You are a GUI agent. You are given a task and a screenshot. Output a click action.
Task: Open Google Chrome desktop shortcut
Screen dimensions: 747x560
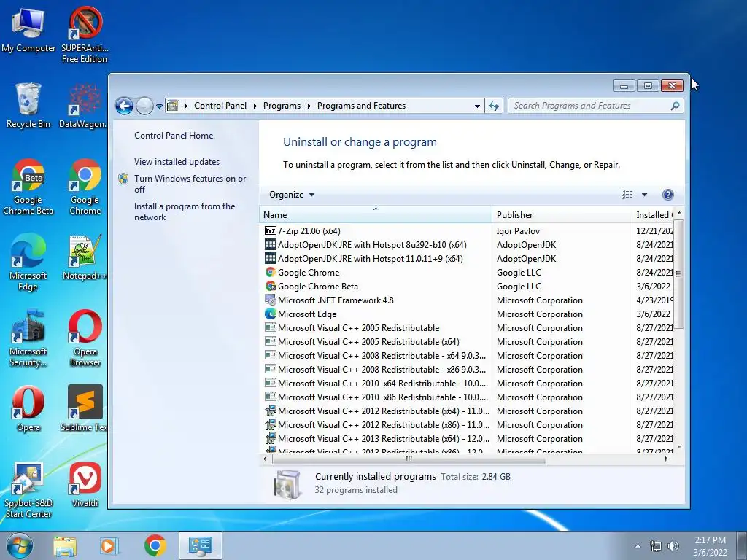(85, 186)
